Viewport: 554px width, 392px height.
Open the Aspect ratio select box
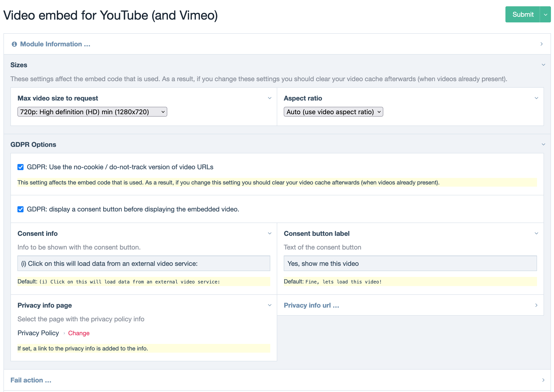[x=333, y=112]
